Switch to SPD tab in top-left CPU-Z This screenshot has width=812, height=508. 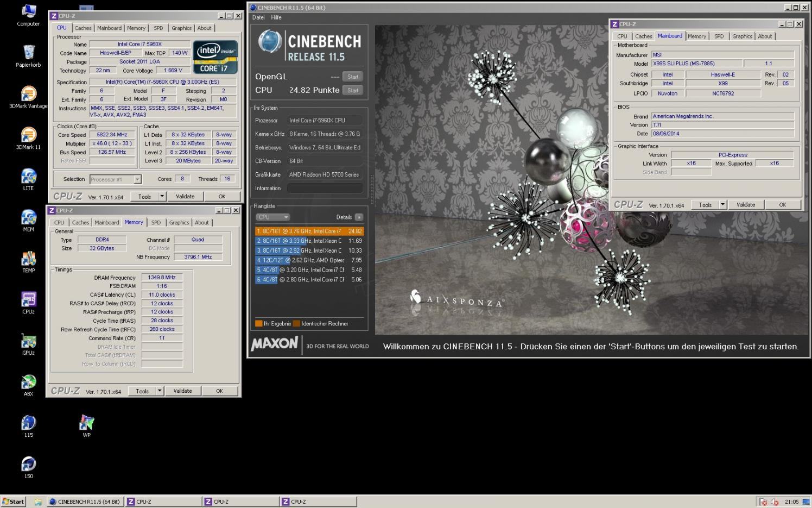158,28
